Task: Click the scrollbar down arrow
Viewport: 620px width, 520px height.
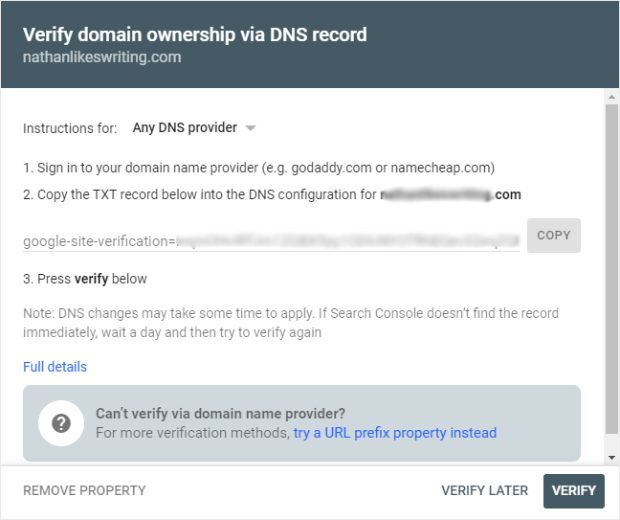Action: [x=612, y=455]
